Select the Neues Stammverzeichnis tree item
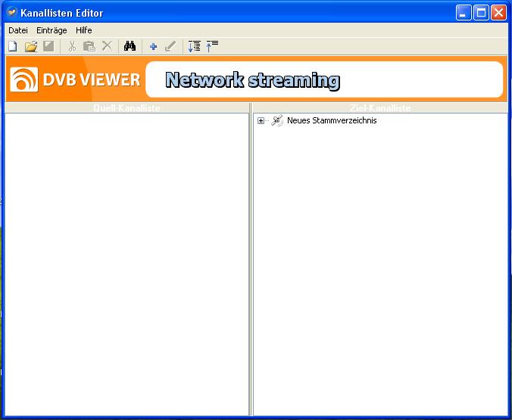Image resolution: width=512 pixels, height=420 pixels. pos(331,121)
